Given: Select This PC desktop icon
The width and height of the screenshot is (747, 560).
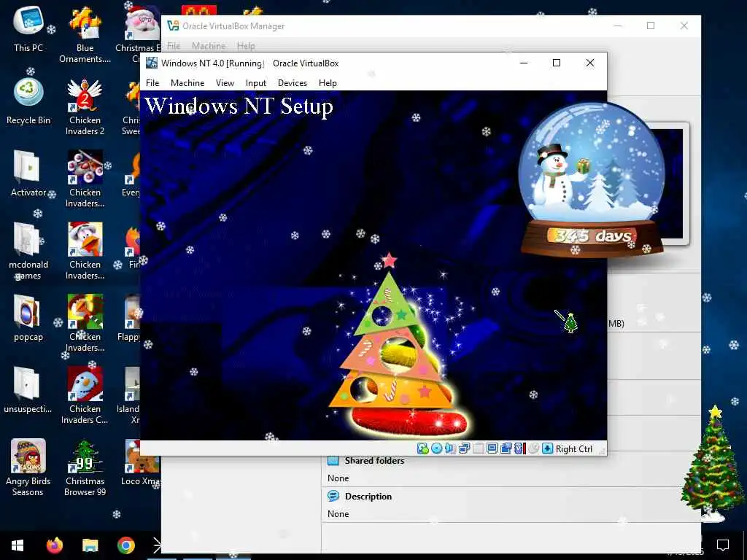Looking at the screenshot, I should [x=28, y=28].
